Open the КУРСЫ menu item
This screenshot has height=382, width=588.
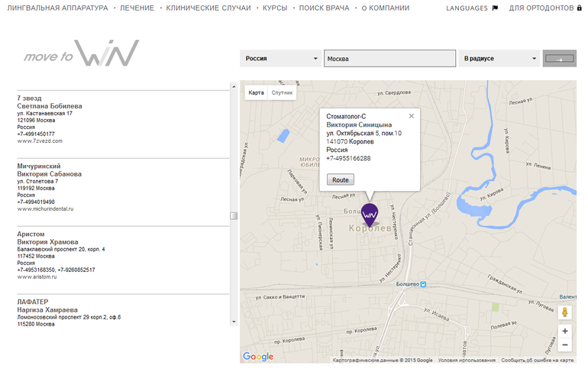pos(275,8)
